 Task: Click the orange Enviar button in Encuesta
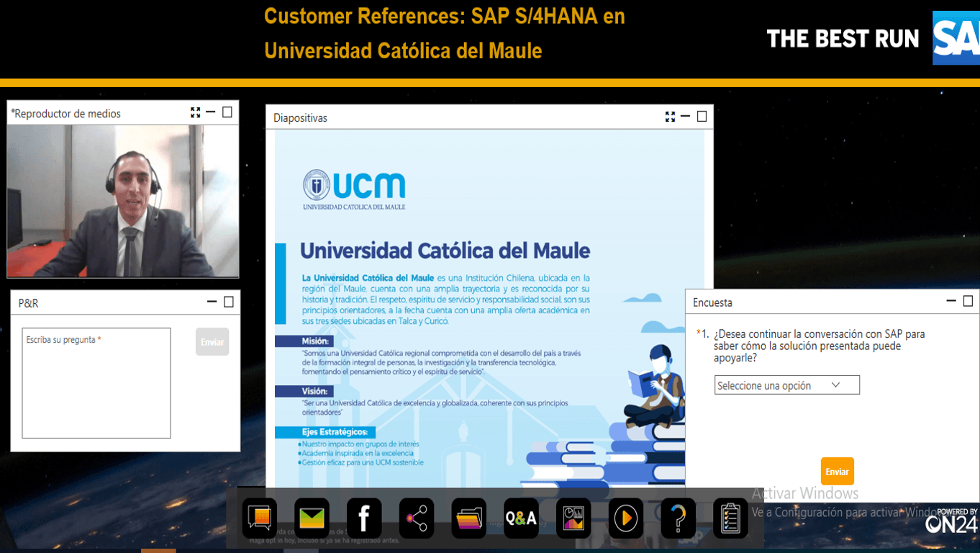click(837, 472)
